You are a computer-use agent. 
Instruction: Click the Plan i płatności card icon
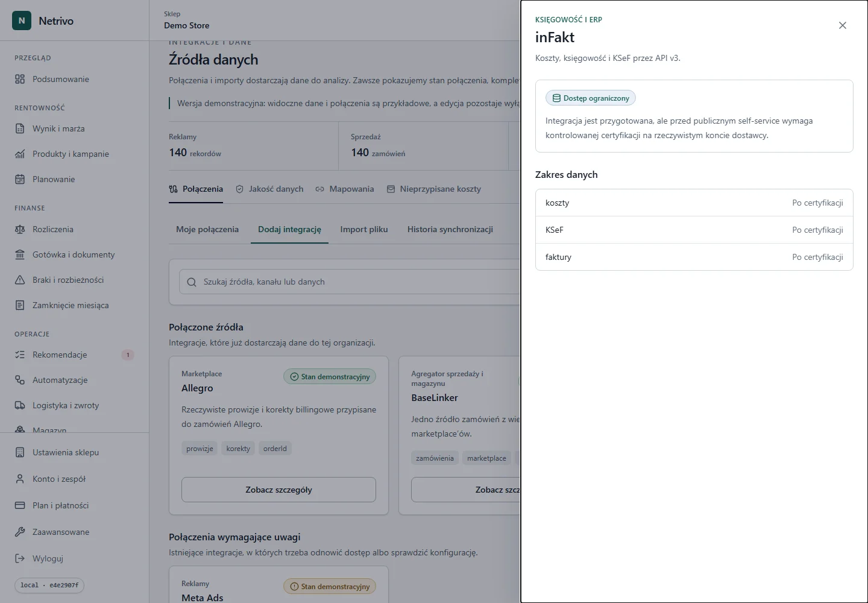[x=20, y=505]
